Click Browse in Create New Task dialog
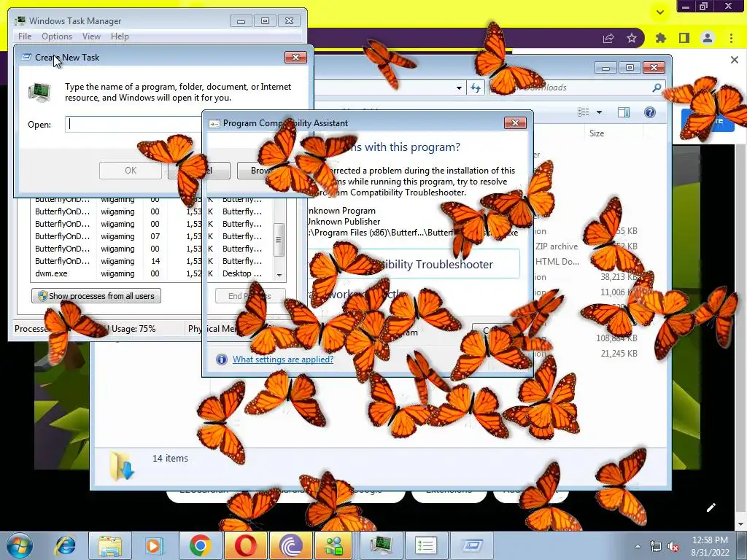 click(267, 171)
